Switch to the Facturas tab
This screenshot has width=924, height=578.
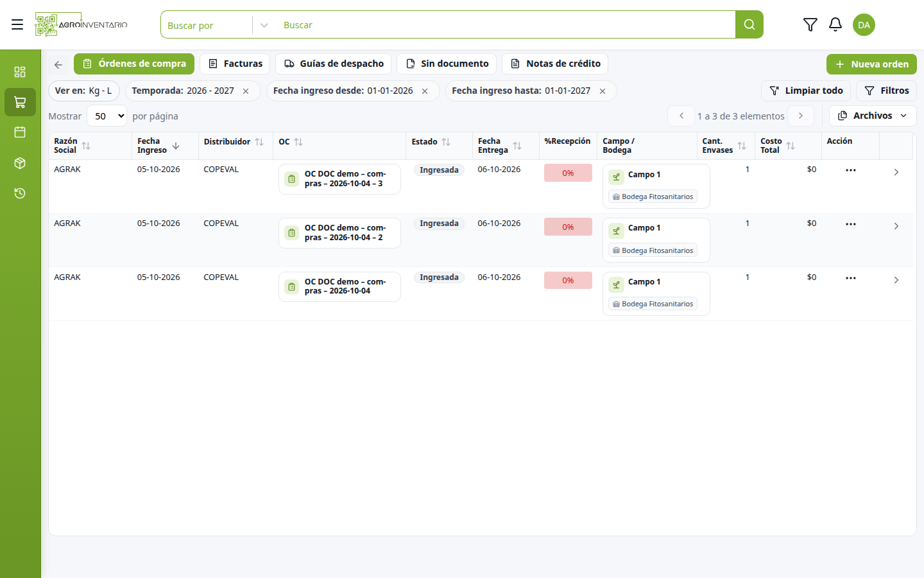[235, 64]
